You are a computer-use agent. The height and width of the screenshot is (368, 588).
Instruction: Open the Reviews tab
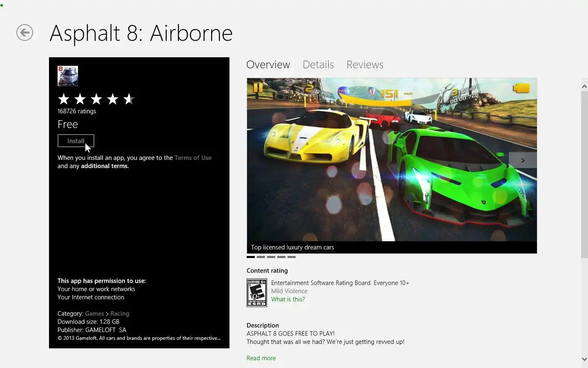pyautogui.click(x=365, y=65)
